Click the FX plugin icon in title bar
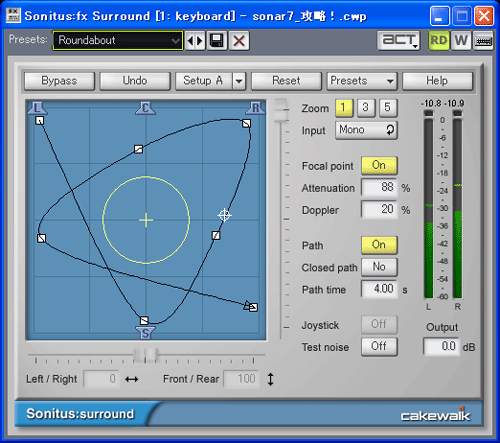500x443 pixels. 13,15
